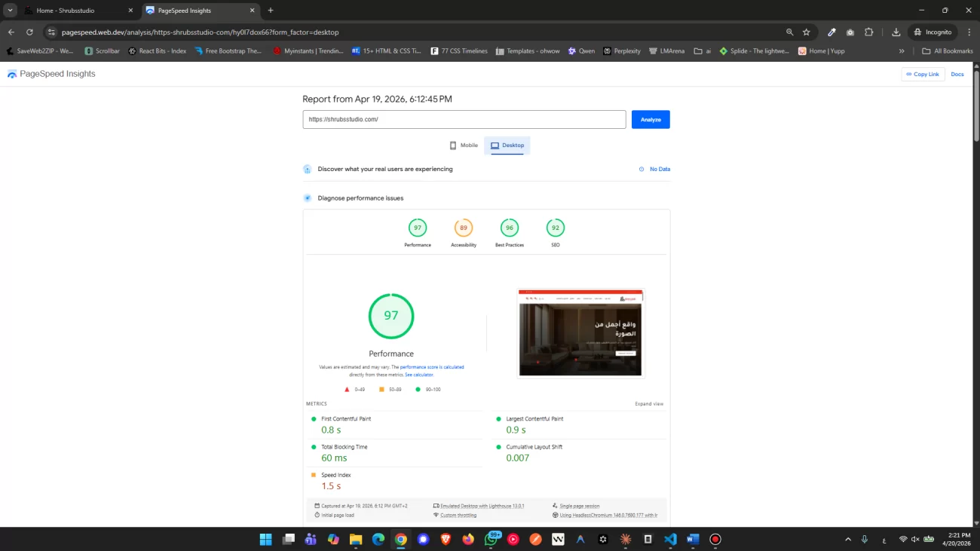Open a new browser tab
The height and width of the screenshot is (551, 980).
[271, 11]
